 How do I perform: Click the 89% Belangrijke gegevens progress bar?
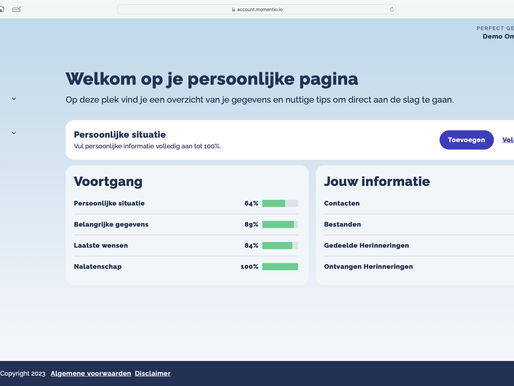click(280, 224)
